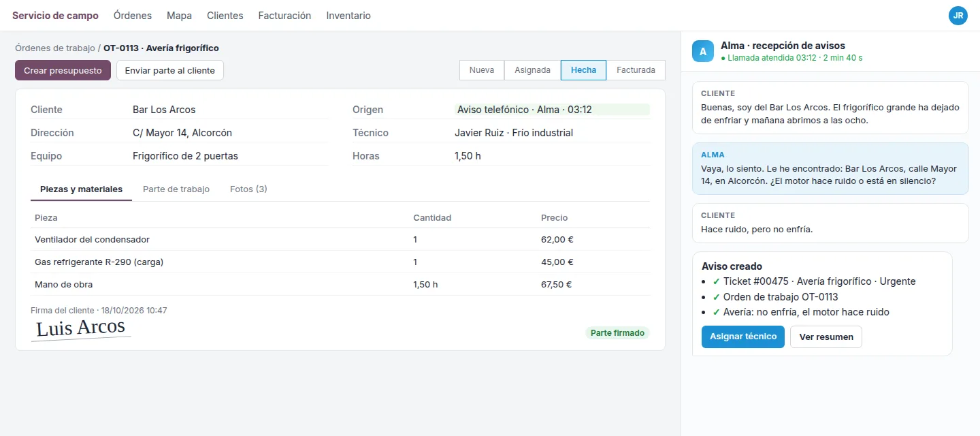Click the 67,50 € price cell
Viewport: 980px width, 436px height.
[557, 285]
